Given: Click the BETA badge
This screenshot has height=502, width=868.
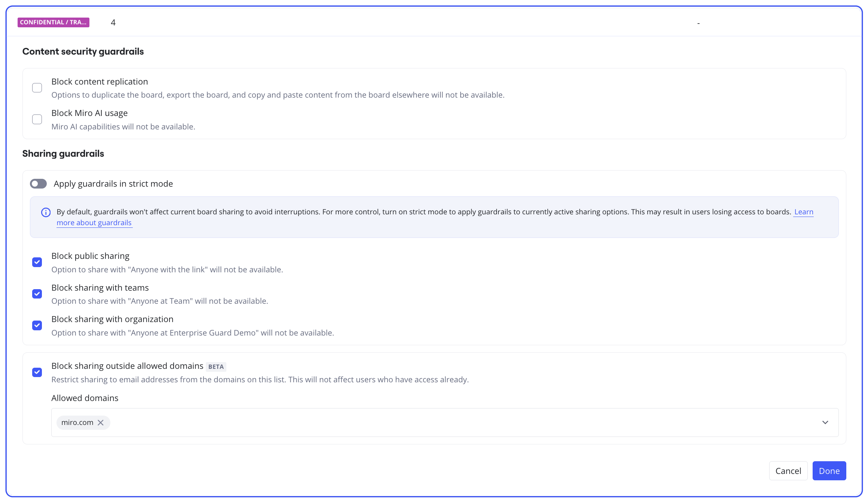Looking at the screenshot, I should [216, 367].
